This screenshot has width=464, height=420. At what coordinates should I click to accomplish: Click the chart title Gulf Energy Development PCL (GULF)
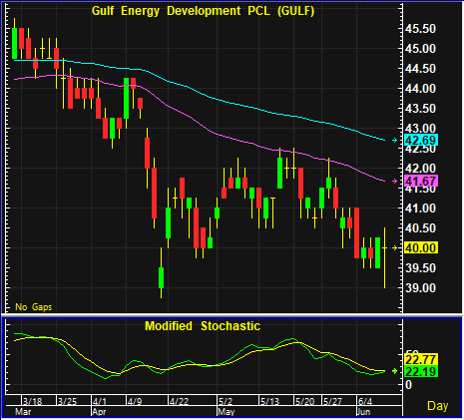pos(203,11)
